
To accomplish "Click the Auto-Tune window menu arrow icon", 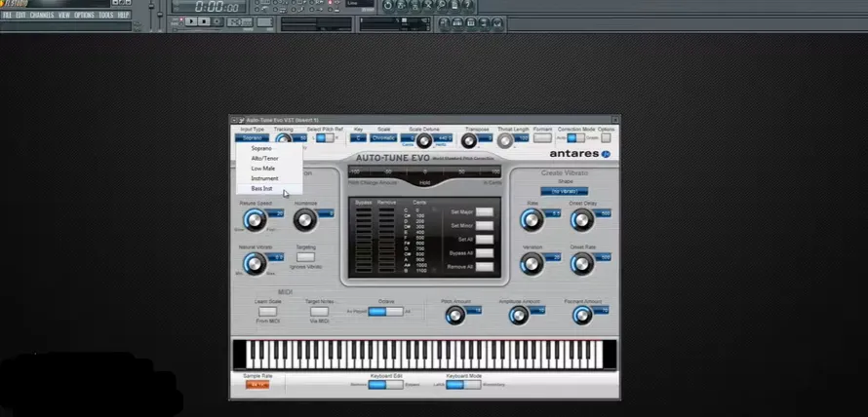I will pyautogui.click(x=235, y=120).
